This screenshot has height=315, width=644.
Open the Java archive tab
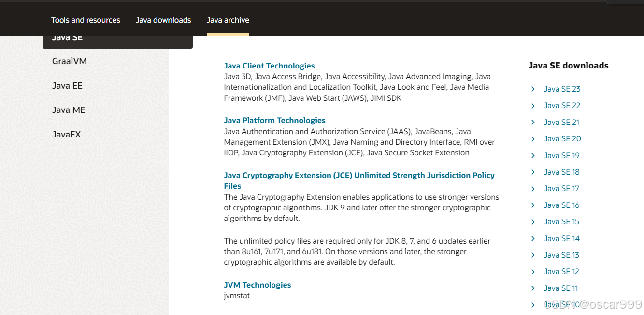pyautogui.click(x=228, y=20)
